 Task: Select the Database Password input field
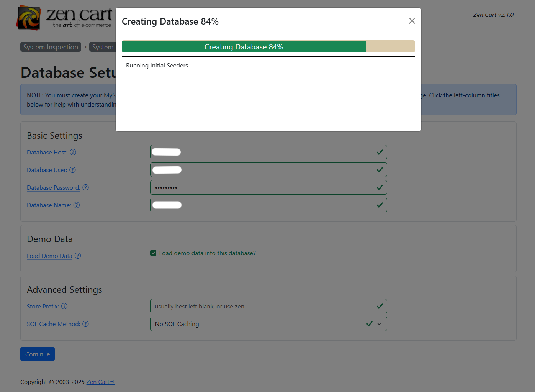268,187
